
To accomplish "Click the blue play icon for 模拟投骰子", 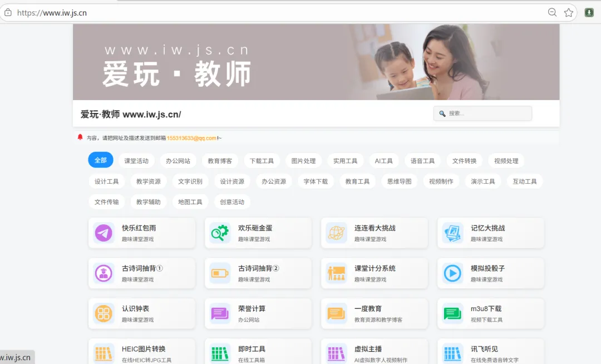I will 452,273.
